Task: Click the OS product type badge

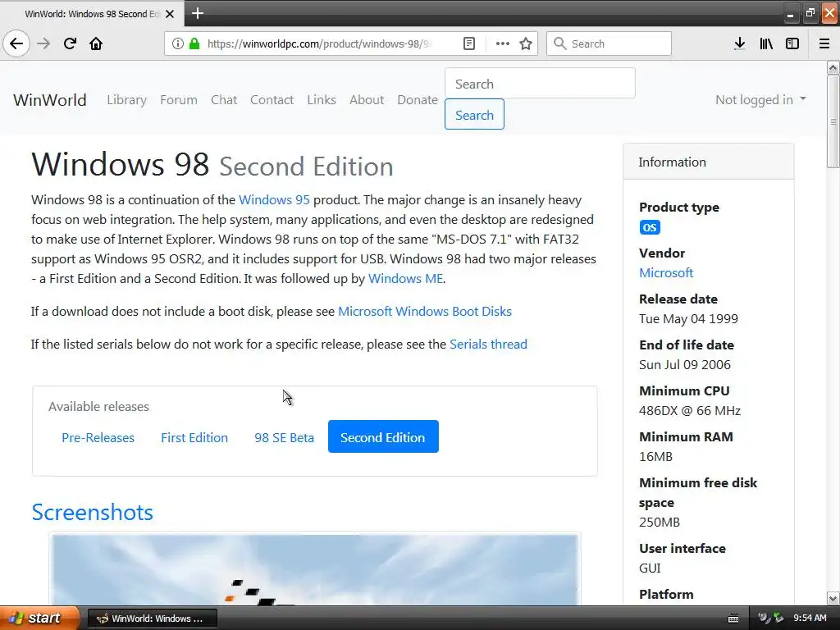Action: [x=650, y=228]
